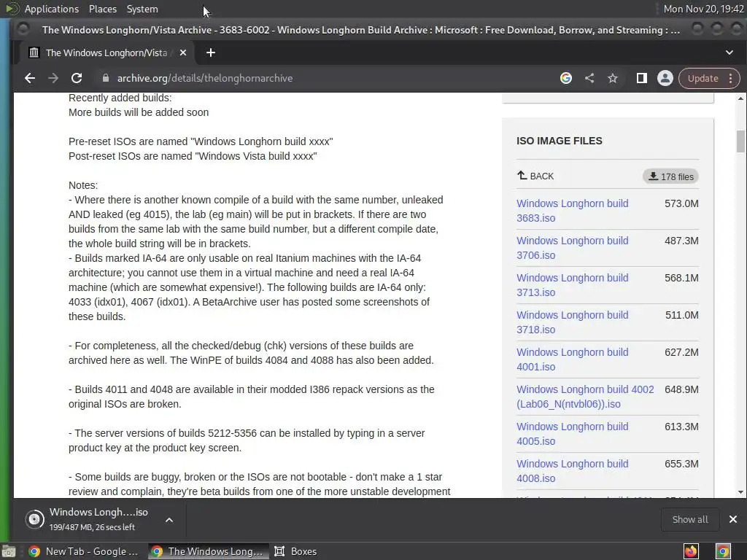Go back to the previous page

(x=29, y=78)
